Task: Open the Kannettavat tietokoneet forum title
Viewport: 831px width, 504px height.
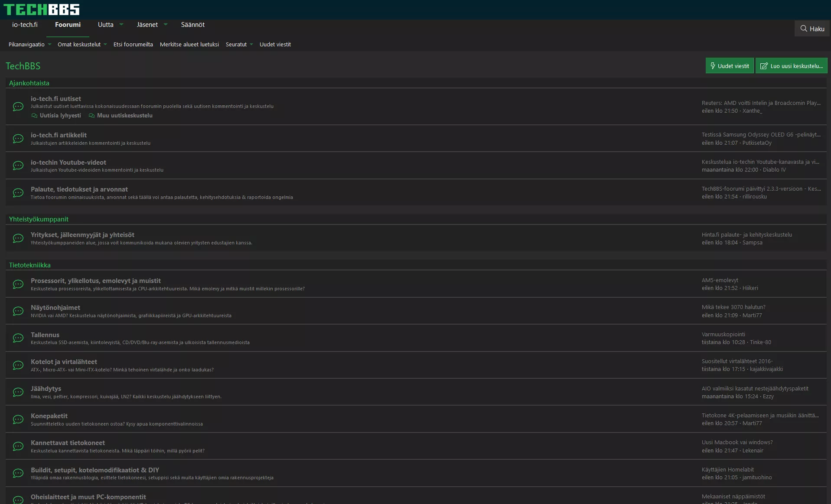Action: pos(68,443)
